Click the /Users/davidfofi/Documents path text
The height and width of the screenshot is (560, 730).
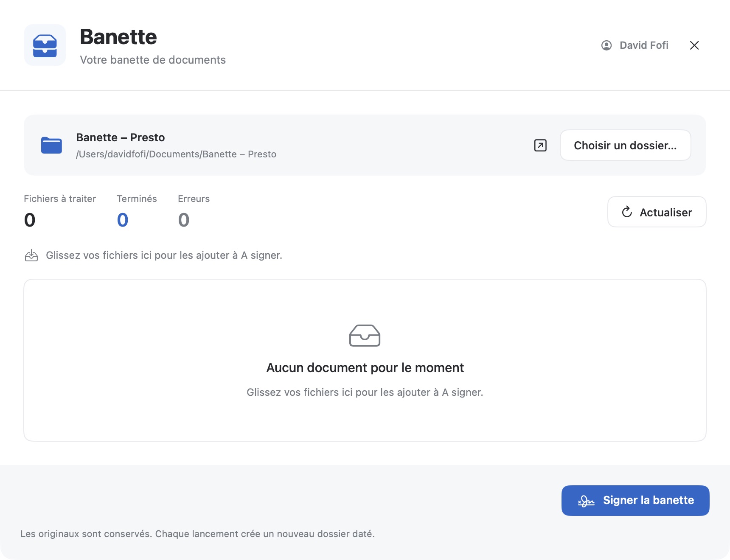pyautogui.click(x=176, y=154)
